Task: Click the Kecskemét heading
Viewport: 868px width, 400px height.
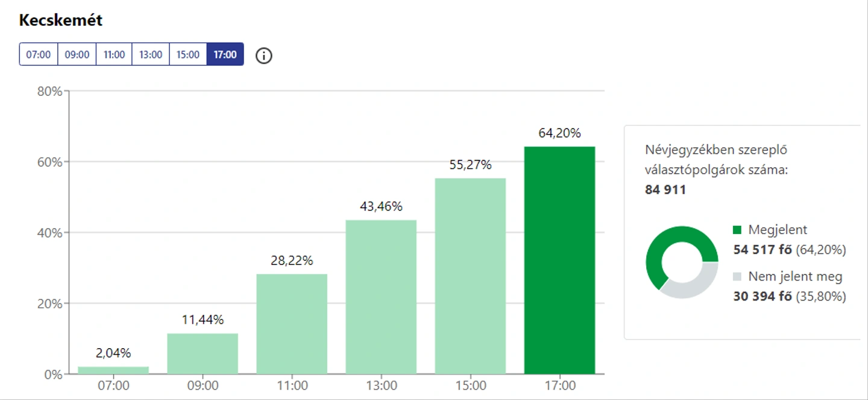Action: tap(61, 20)
